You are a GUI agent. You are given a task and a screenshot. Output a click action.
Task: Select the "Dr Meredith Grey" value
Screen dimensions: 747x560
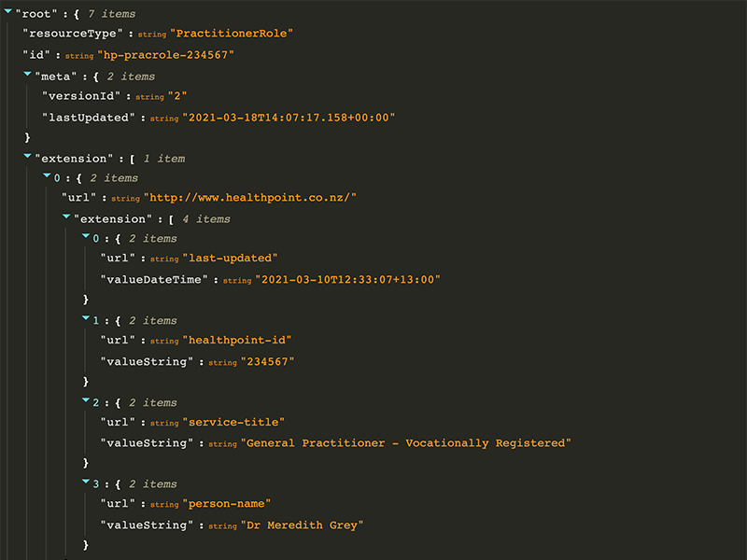(x=302, y=525)
